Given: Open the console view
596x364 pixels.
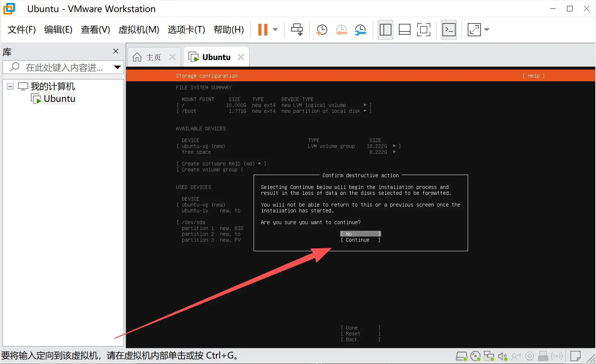Looking at the screenshot, I should click(x=449, y=30).
